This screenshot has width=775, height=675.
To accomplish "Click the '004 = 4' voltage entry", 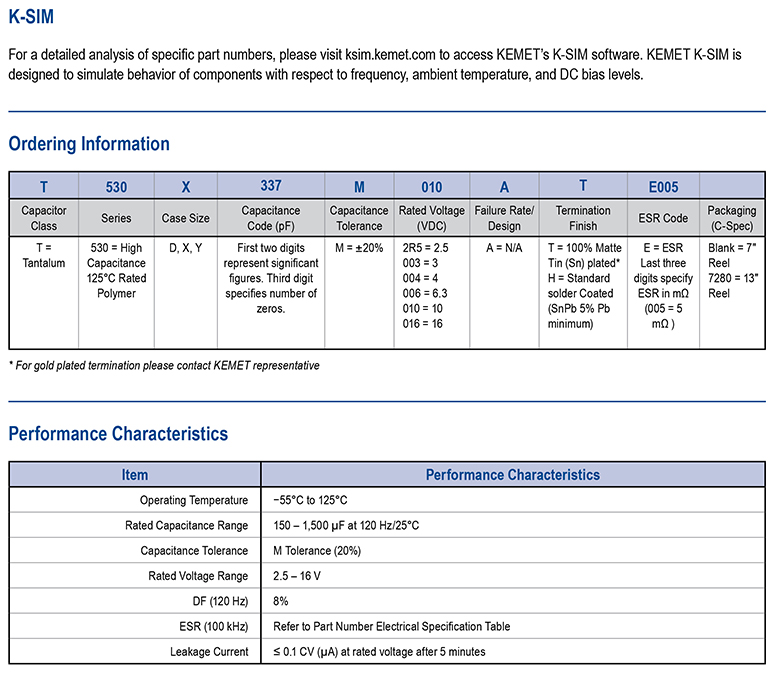I will pyautogui.click(x=420, y=278).
